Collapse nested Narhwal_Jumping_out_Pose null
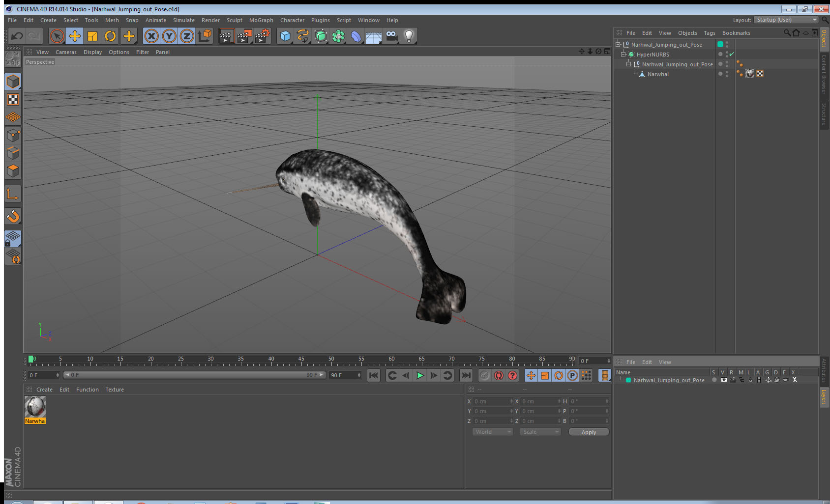This screenshot has height=504, width=830. 628,64
